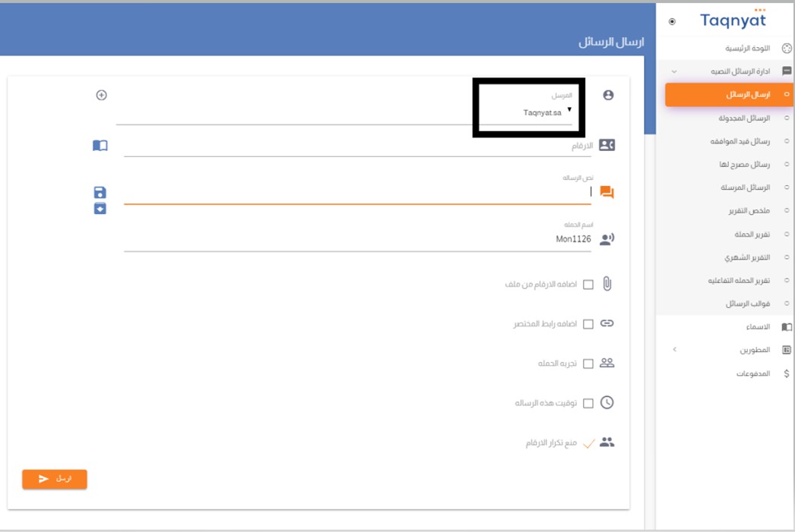
Task: Toggle the sidebar pin radio icon beside logo
Action: [672, 21]
